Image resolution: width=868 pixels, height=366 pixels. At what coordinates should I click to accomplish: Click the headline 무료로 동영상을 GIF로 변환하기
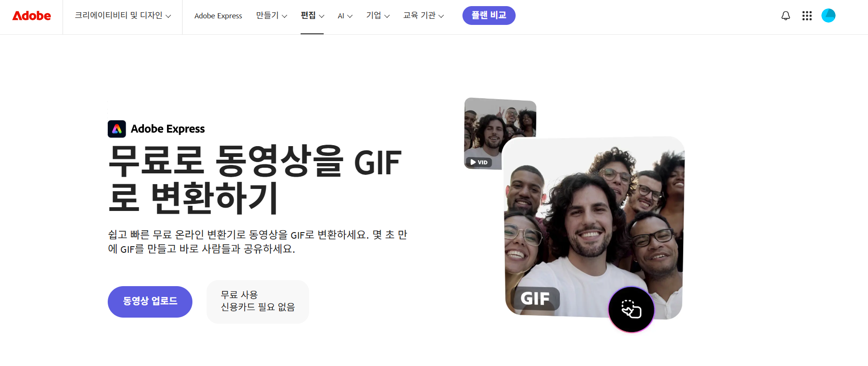tap(255, 179)
